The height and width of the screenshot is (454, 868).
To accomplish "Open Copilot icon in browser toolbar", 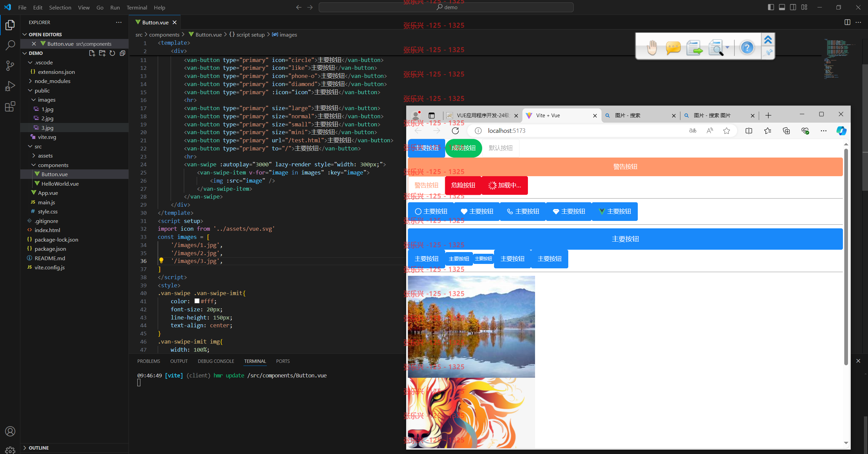I will [842, 131].
